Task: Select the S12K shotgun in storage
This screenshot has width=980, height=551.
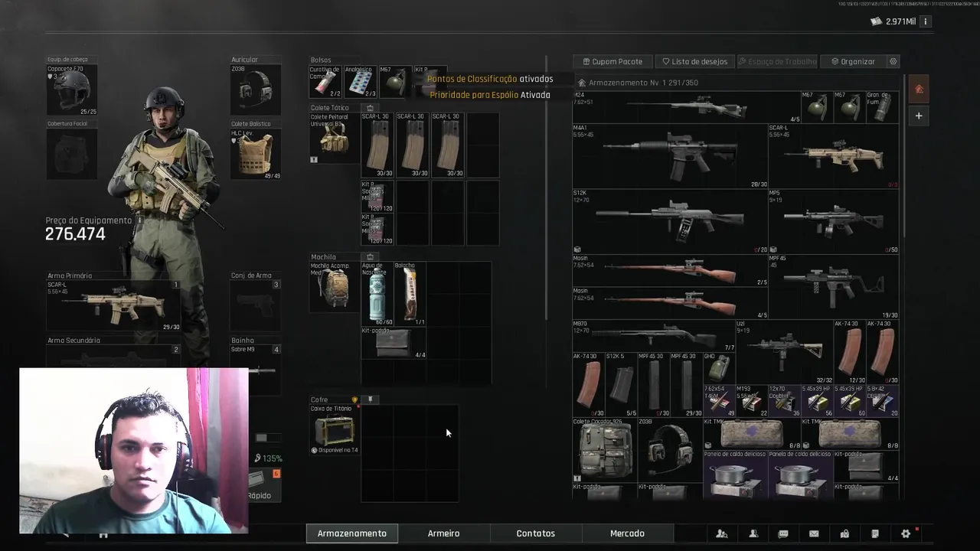Action: (x=670, y=221)
